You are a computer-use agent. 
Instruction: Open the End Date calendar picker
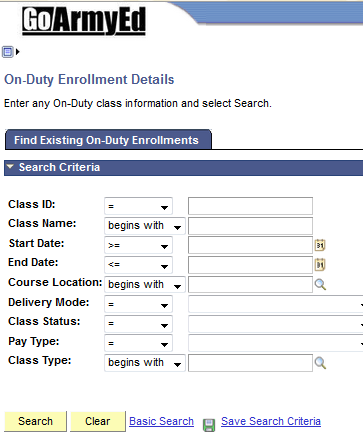320,265
